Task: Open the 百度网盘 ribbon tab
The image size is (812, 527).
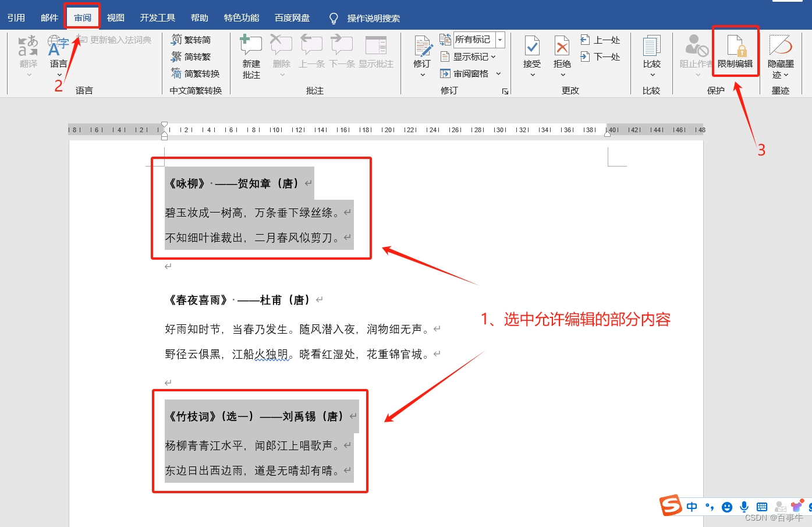Action: [292, 17]
